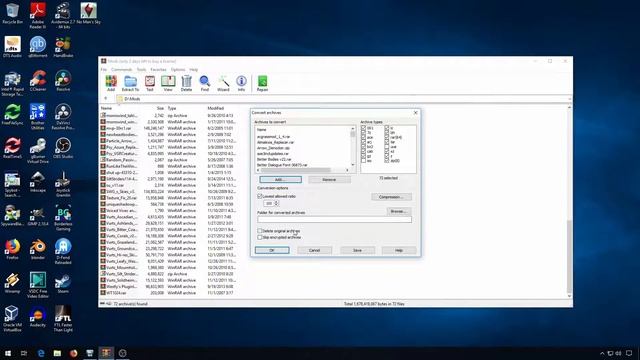
Task: Select the FTL Faster Than Light icon
Action: [63, 319]
